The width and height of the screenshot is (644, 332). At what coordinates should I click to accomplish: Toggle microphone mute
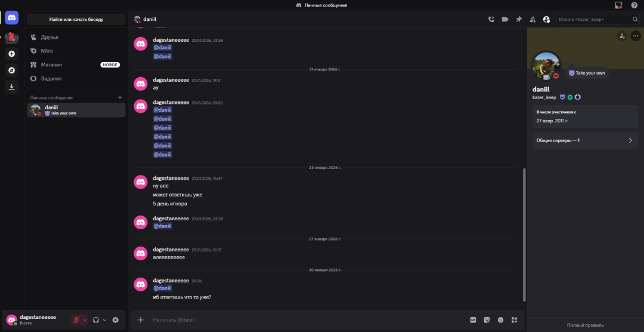76,319
